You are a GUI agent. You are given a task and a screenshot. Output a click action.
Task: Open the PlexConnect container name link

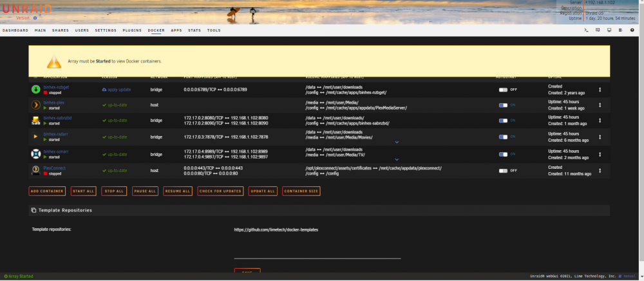click(55, 168)
